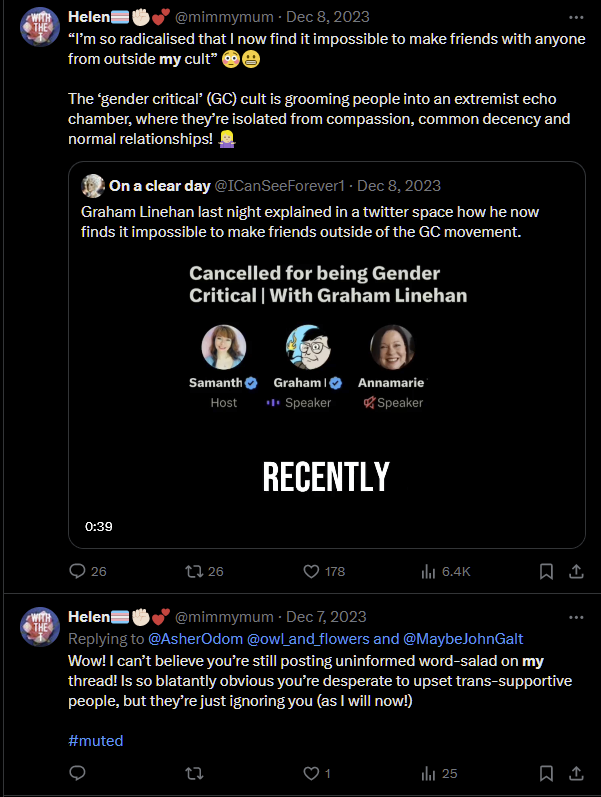The width and height of the screenshot is (601, 797).
Task: Open more options for Dec 7 tweet
Action: [576, 617]
